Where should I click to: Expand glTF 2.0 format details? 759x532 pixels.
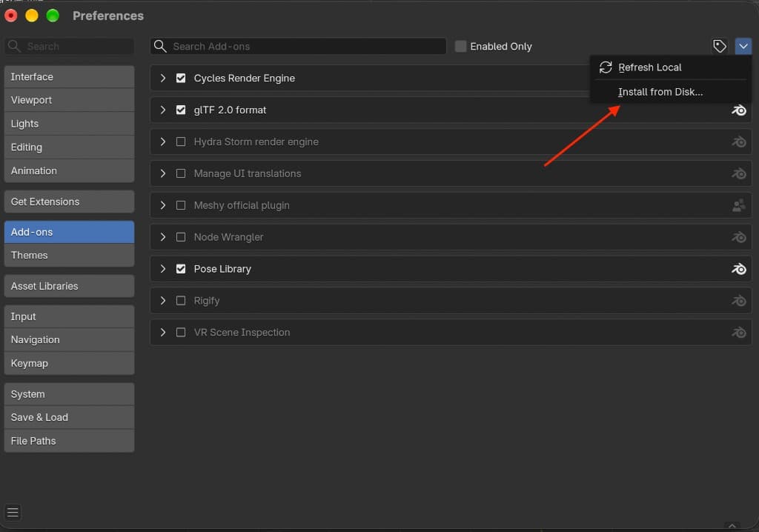pos(163,110)
